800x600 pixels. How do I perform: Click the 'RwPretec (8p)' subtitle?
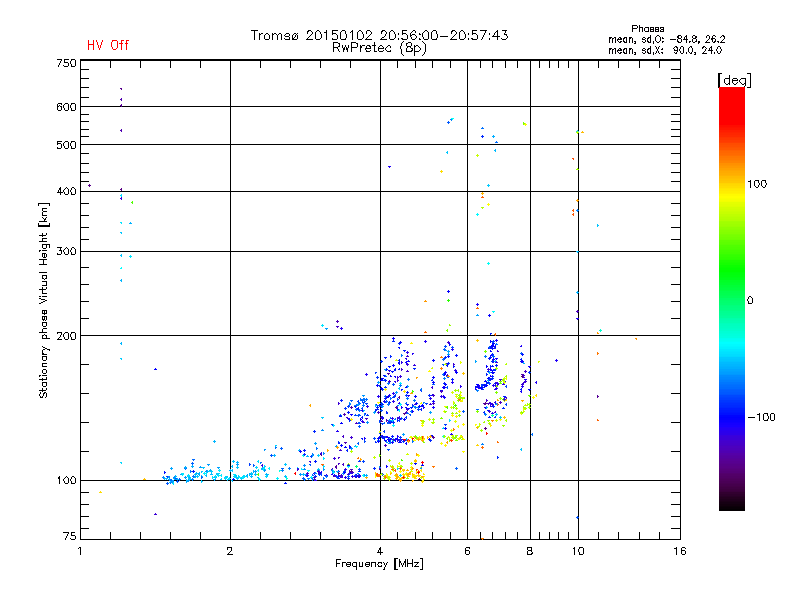click(379, 48)
